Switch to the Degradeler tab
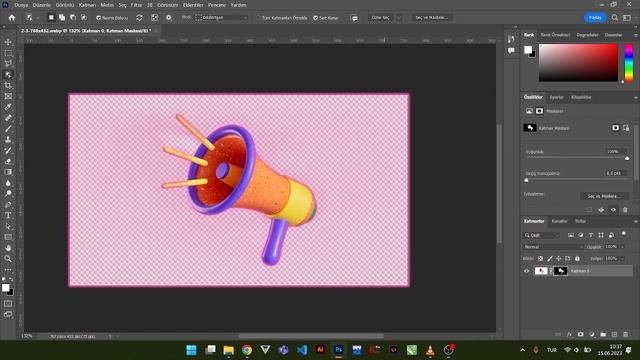The width and height of the screenshot is (640, 360). [x=587, y=35]
